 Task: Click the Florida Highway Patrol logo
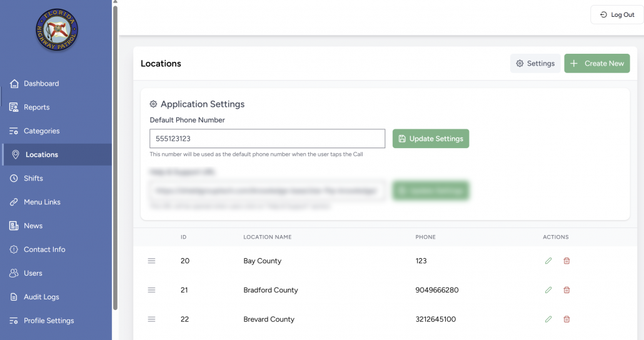(x=57, y=30)
